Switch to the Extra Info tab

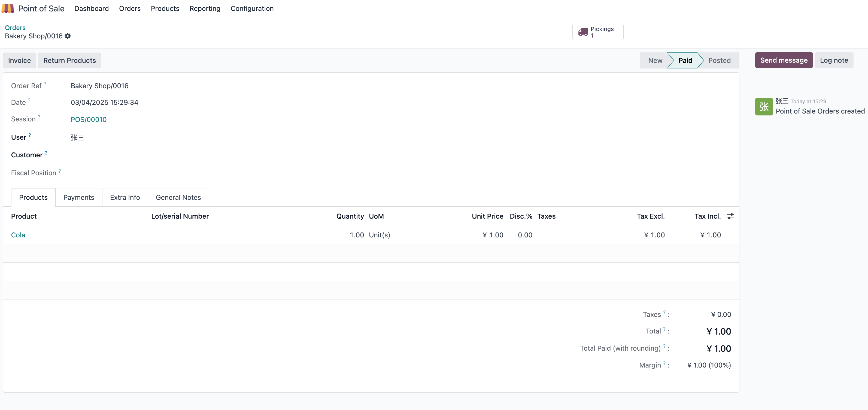125,197
